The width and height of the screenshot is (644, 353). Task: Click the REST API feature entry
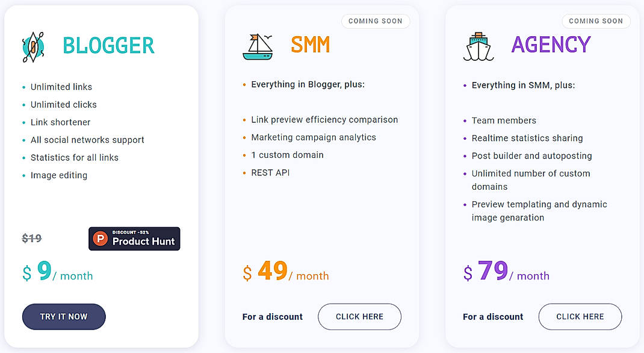pyautogui.click(x=270, y=172)
